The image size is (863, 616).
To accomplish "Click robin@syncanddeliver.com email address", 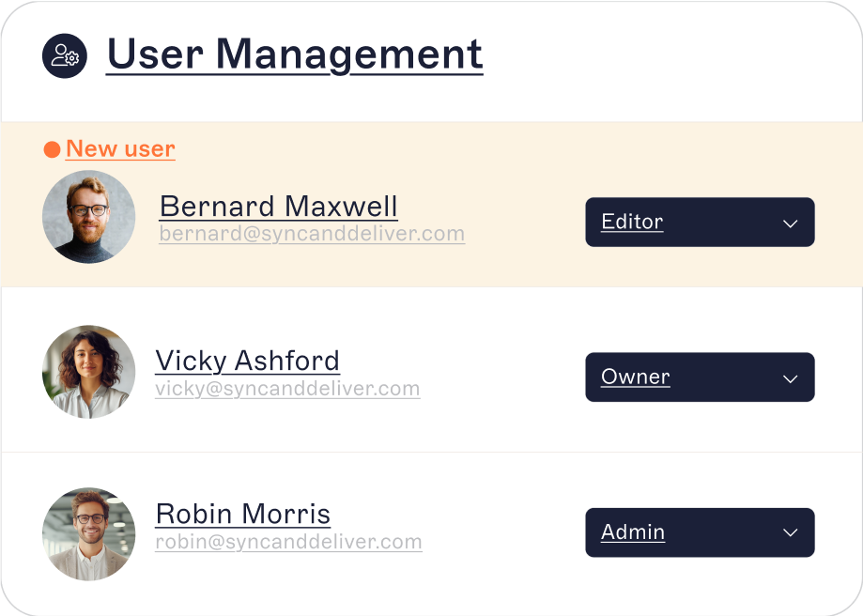I will 288,542.
